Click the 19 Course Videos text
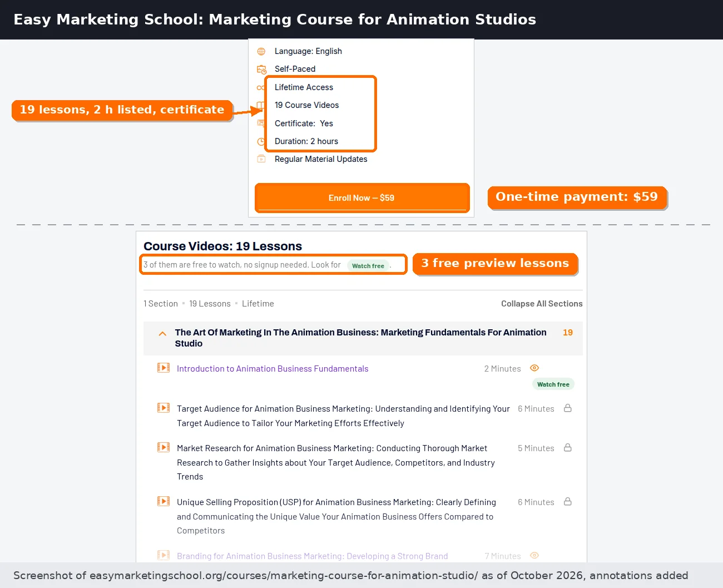 pos(306,105)
